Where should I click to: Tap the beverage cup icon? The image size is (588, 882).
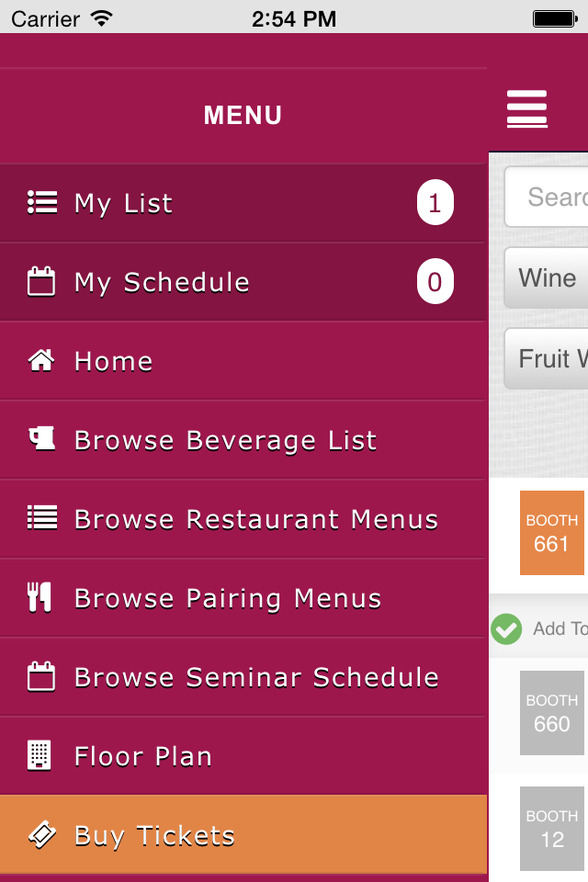41,440
